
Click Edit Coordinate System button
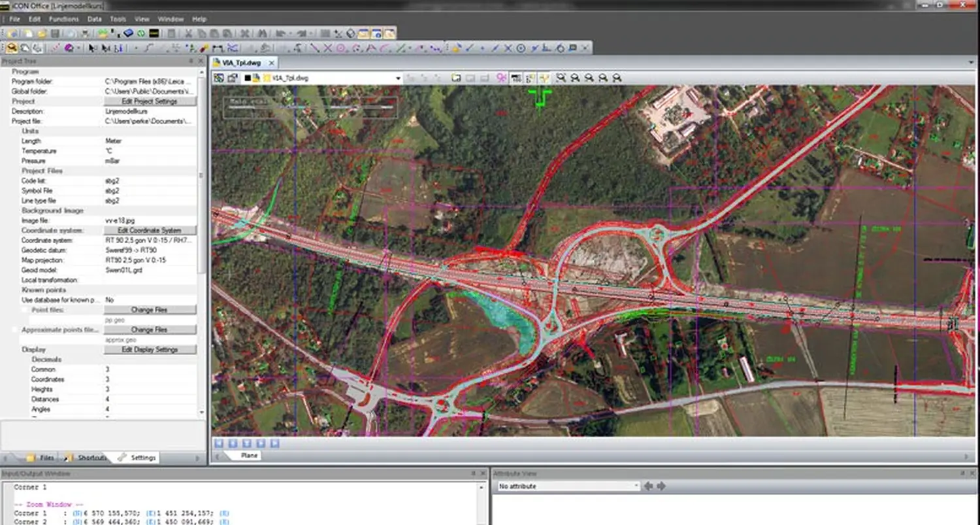150,230
